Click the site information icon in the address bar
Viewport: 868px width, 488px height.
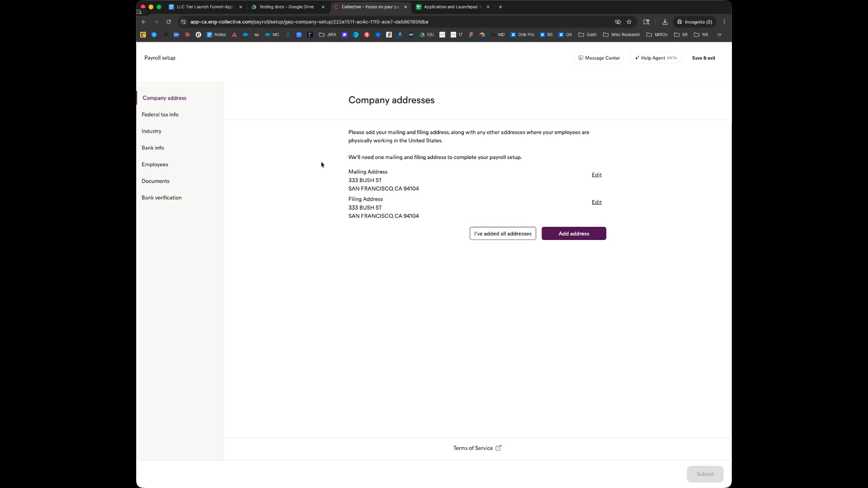click(x=183, y=22)
